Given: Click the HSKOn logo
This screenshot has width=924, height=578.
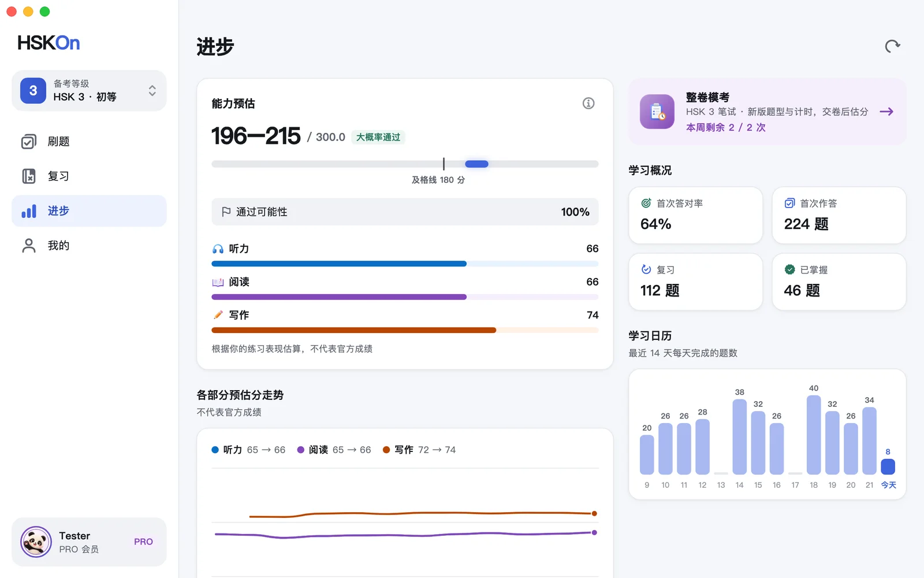Looking at the screenshot, I should click(x=49, y=43).
